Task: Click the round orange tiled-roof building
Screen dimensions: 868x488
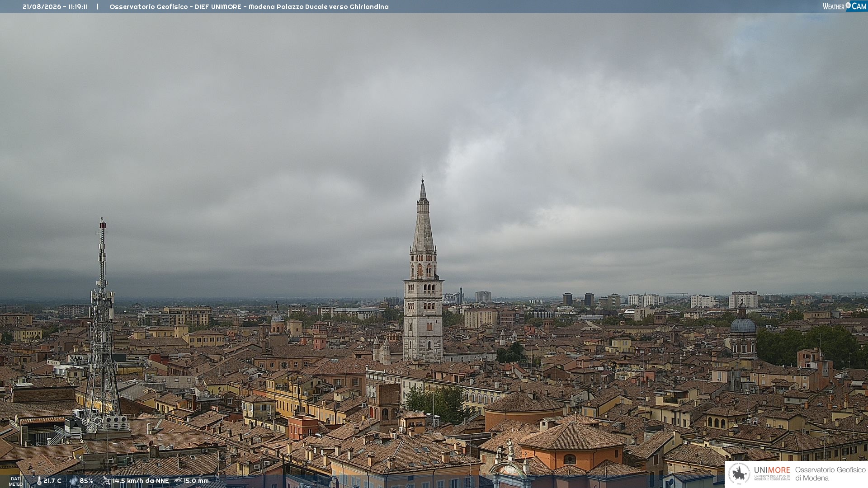Action: 524,409
